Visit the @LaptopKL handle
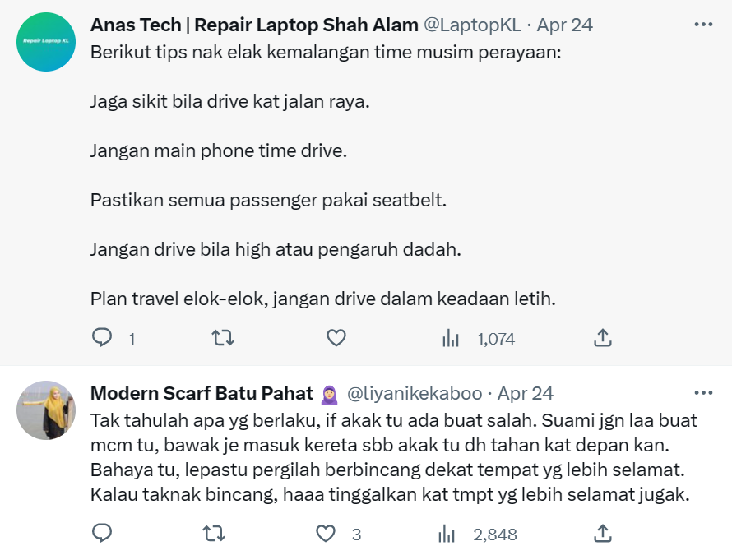The width and height of the screenshot is (732, 560). (472, 25)
